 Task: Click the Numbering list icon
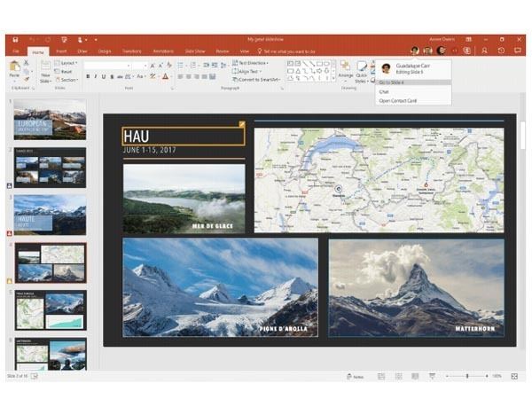(194, 65)
